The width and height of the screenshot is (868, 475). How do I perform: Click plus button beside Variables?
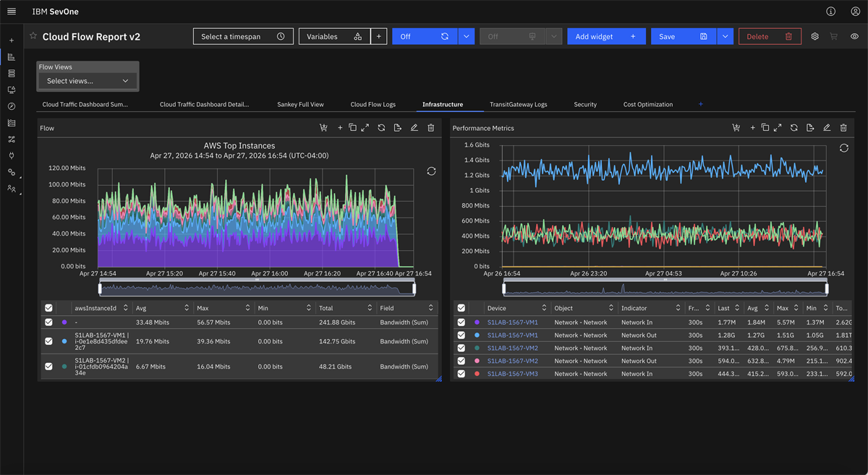pyautogui.click(x=379, y=36)
